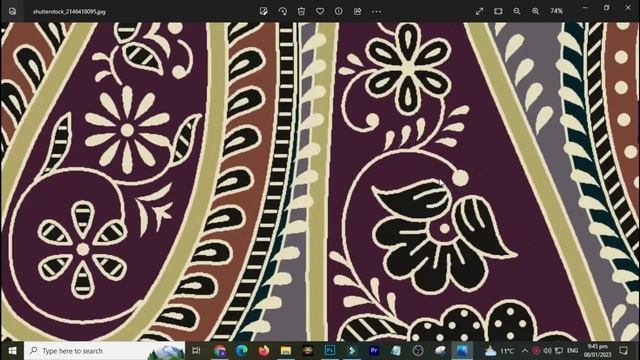Viewport: 640px width, 360px height.
Task: Launch Google Chrome from taskbar
Action: (x=220, y=351)
